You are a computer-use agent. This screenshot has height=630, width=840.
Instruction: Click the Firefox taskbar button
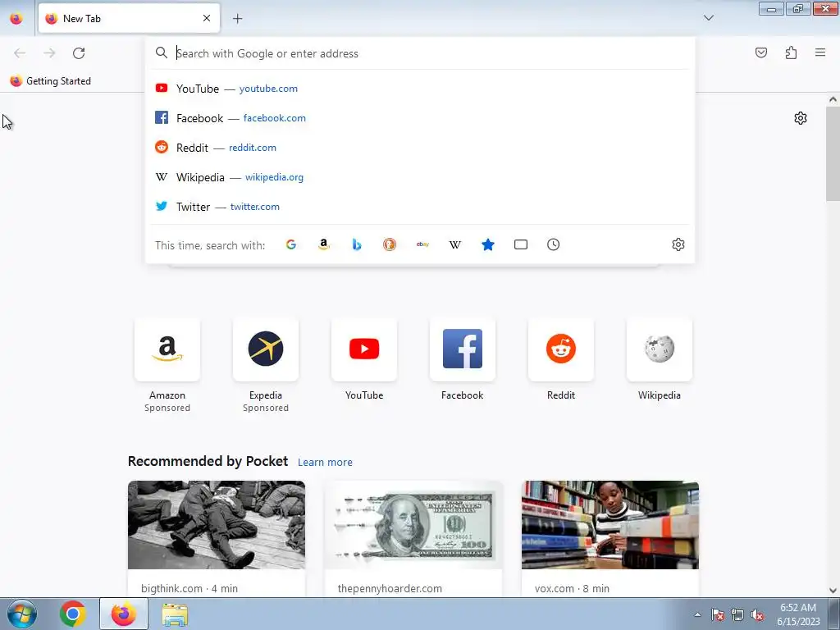tap(124, 614)
